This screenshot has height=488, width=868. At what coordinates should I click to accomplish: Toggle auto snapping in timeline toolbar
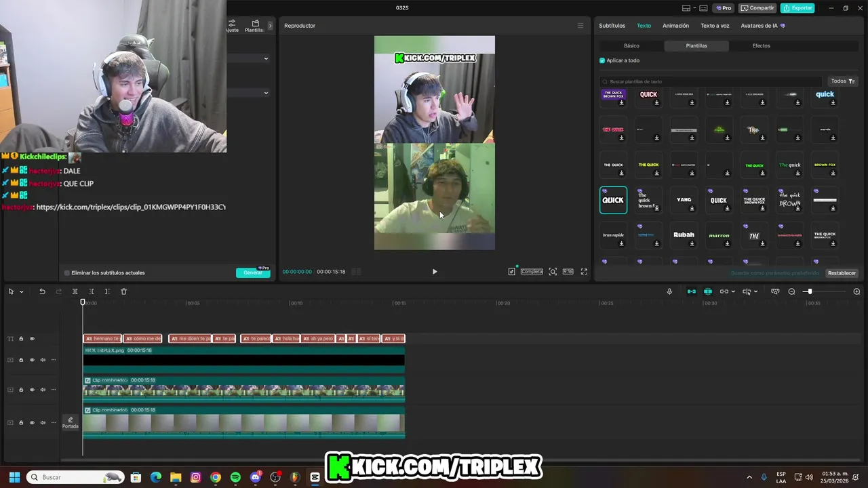(708, 291)
